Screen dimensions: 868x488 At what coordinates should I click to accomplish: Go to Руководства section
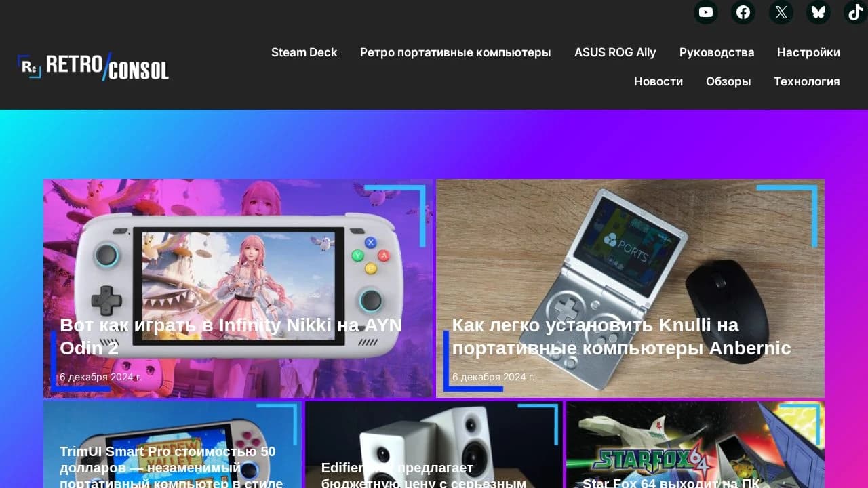(717, 52)
